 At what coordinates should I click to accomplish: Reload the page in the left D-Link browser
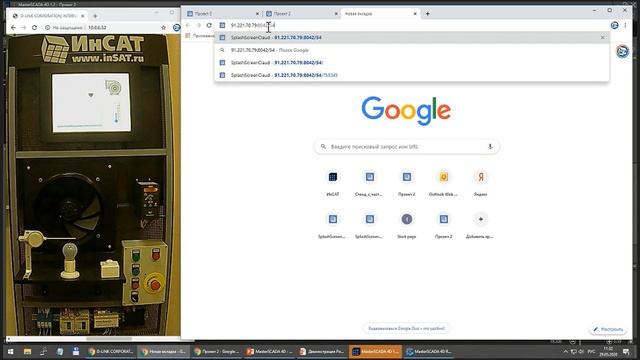click(x=34, y=27)
